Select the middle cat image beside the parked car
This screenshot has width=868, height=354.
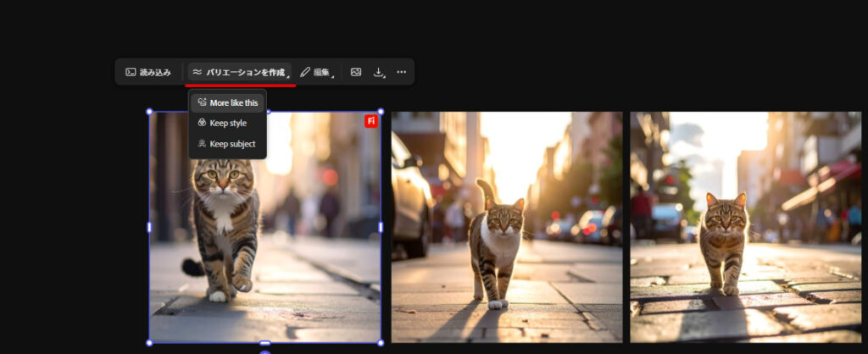coord(507,227)
